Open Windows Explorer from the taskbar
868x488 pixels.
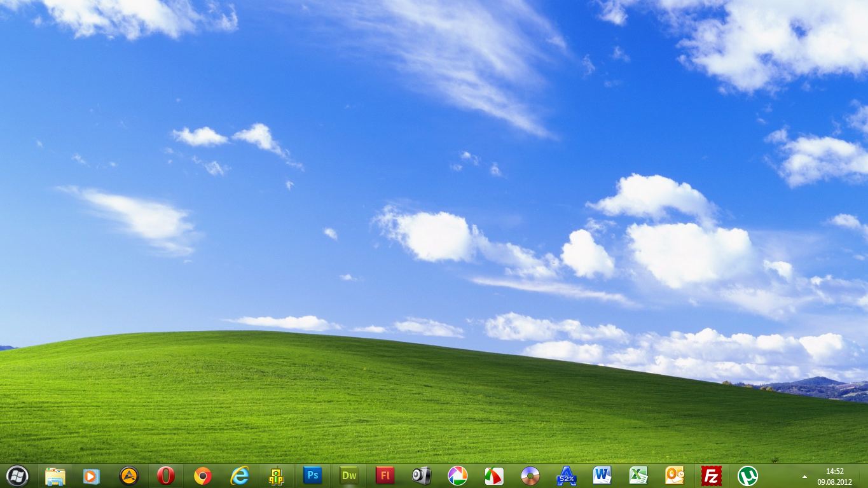[x=55, y=476]
